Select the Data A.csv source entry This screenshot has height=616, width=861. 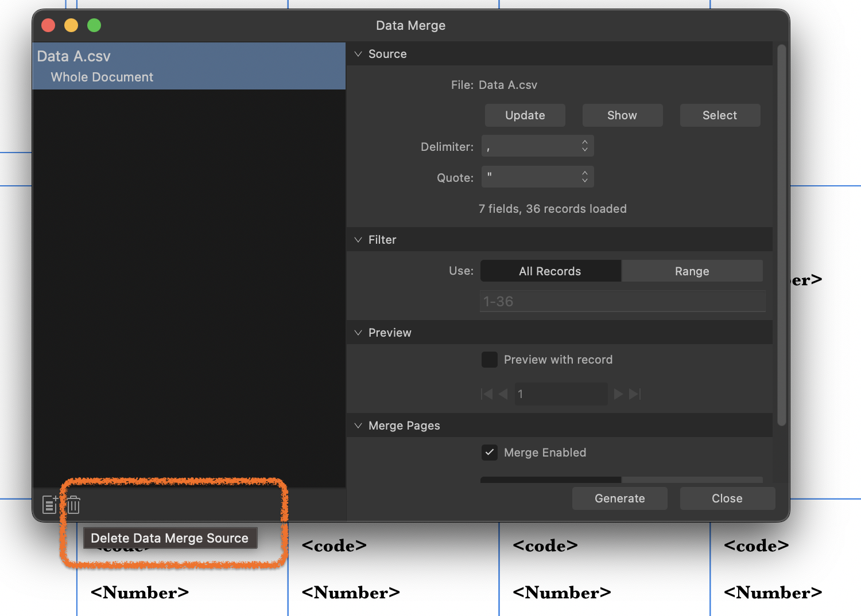coord(189,66)
